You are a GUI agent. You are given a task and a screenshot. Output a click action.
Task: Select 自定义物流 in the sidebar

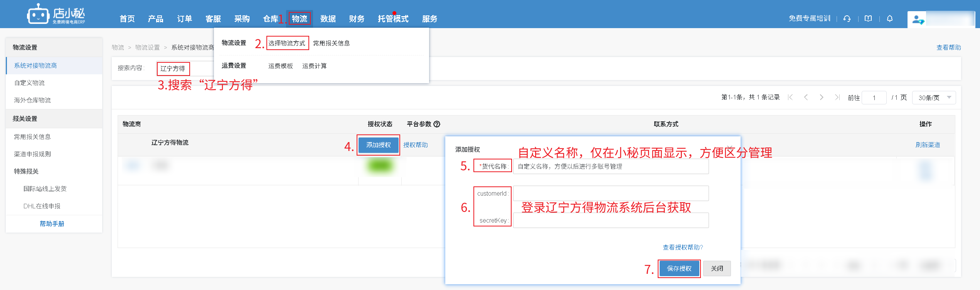[x=29, y=83]
